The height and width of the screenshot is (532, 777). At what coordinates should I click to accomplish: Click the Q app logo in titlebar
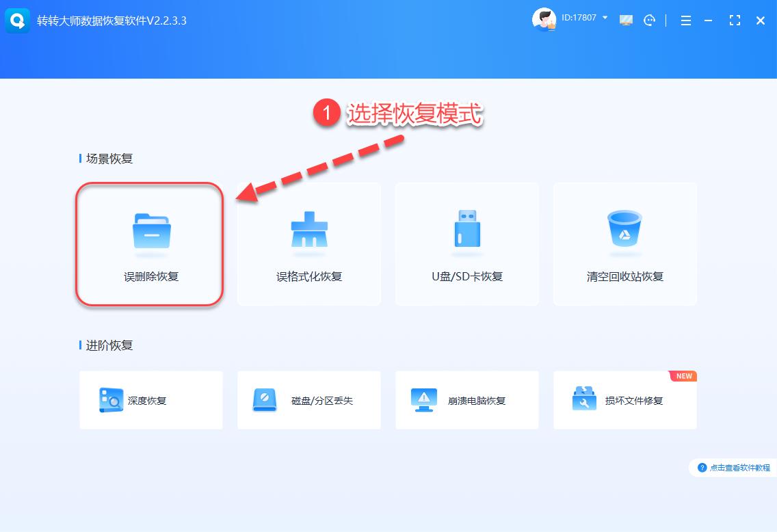[17, 21]
